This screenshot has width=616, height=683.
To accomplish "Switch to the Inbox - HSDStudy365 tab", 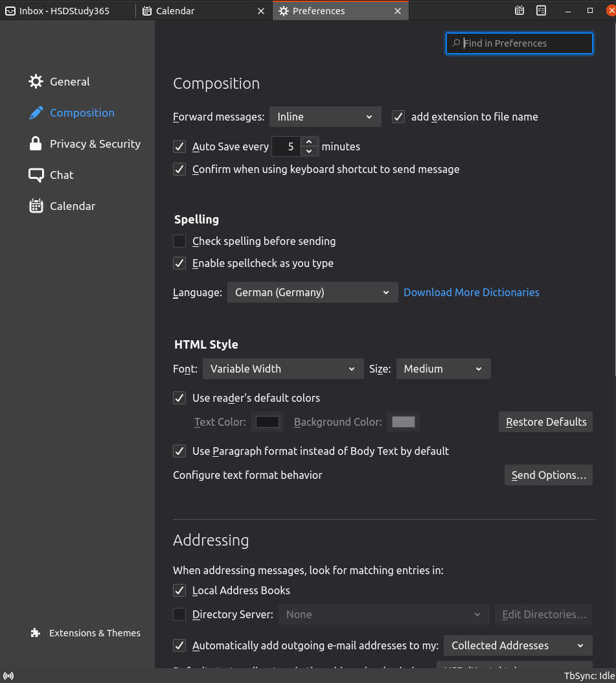I will tap(65, 11).
